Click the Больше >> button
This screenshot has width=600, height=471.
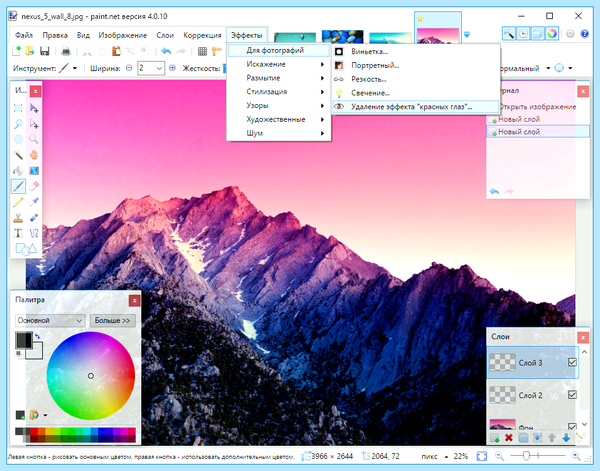[x=112, y=320]
